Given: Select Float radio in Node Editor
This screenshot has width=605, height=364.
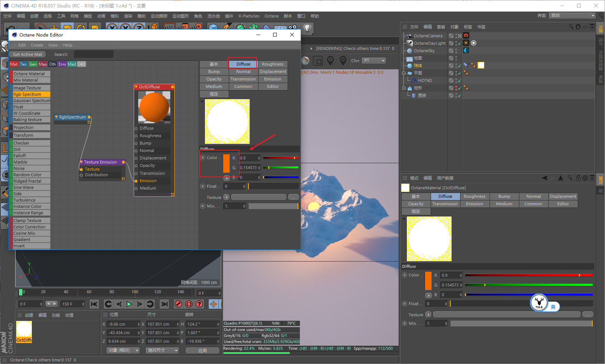Looking at the screenshot, I should pos(203,186).
